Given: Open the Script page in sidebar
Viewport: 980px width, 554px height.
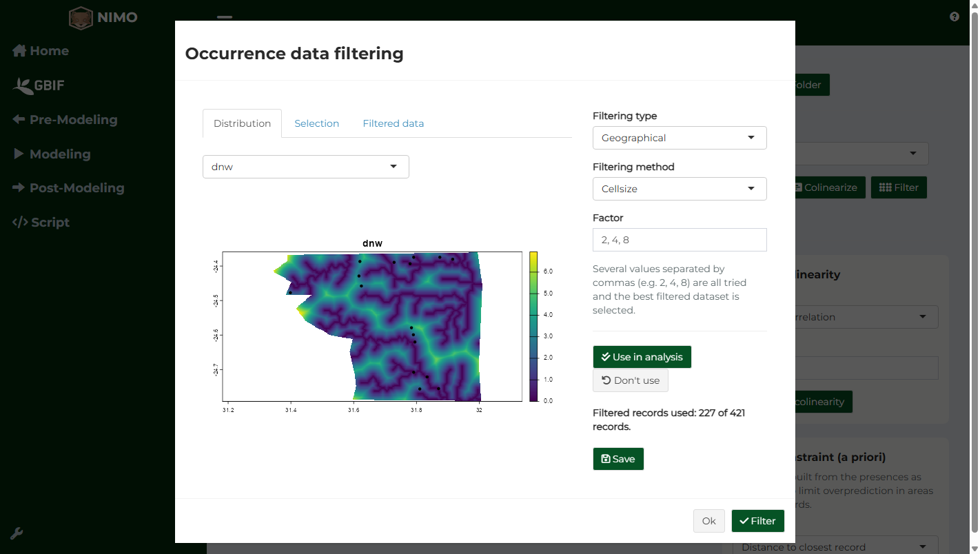Looking at the screenshot, I should pos(41,223).
